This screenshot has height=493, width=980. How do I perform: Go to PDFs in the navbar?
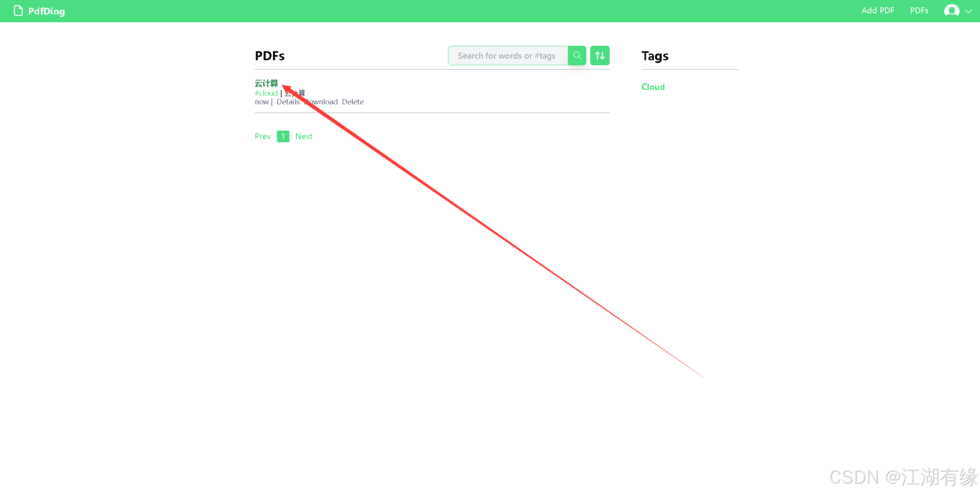coord(919,11)
